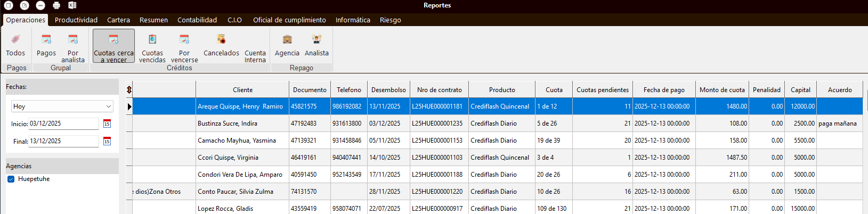Viewport: 868px width, 214px height.
Task: Select the Bustinza Sucre, Indira row
Action: (228, 124)
